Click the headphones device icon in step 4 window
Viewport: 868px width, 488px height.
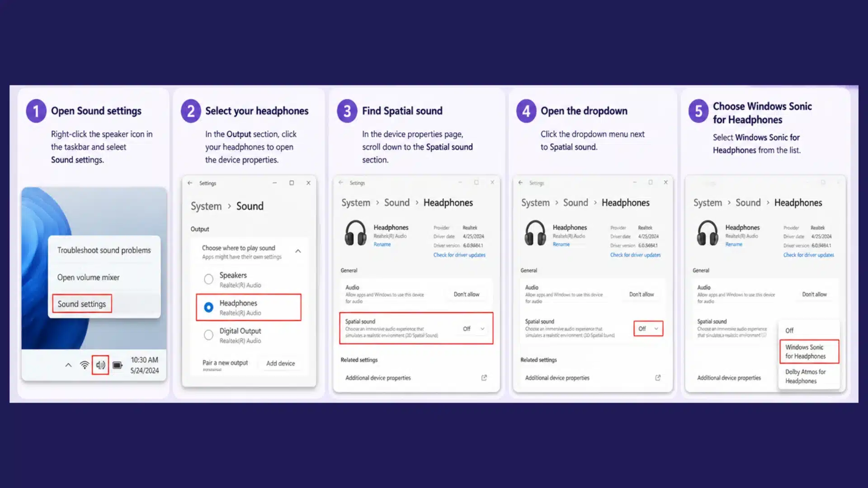[x=535, y=233]
